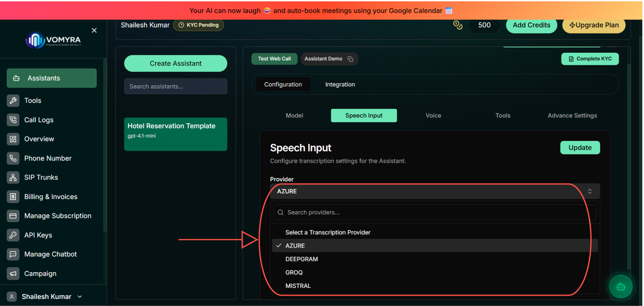Select the DEEPGRAM provider option
The image size is (644, 306).
click(x=435, y=259)
